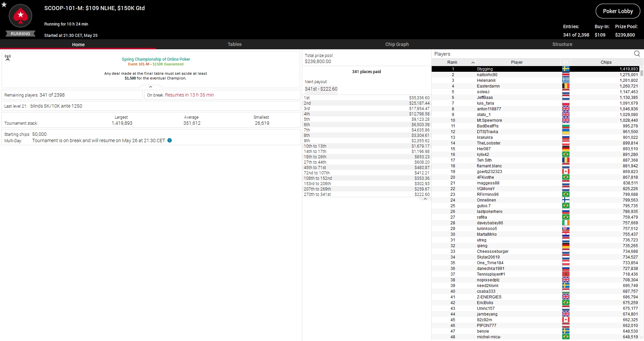The image size is (644, 341).
Task: Click the 10th to 13th payout row
Action: 367,146
